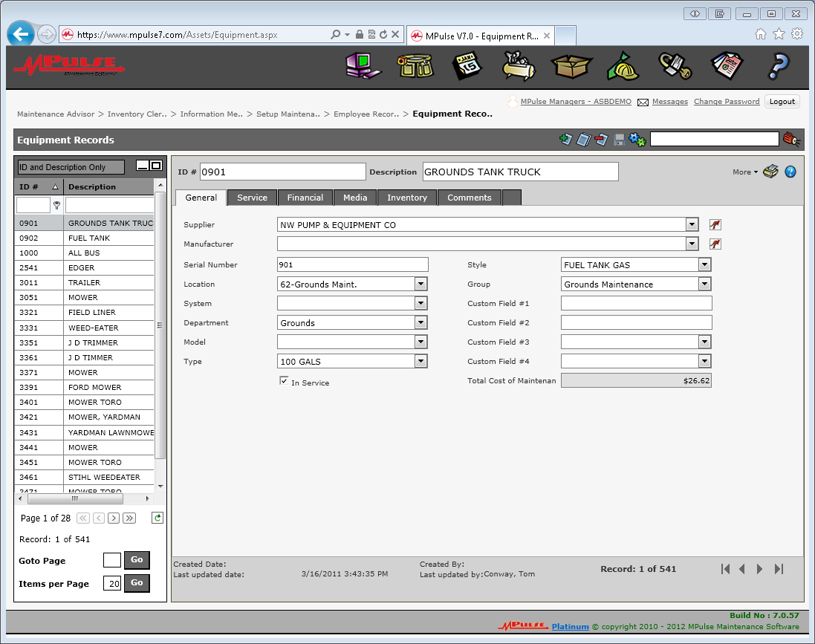The image size is (815, 644).
Task: Open the Help question mark icon
Action: pos(777,66)
